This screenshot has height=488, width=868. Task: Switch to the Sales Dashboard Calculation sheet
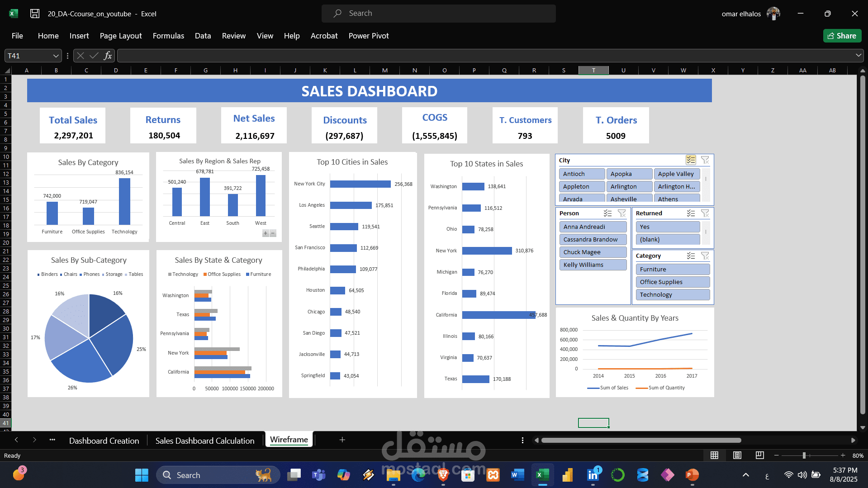[x=205, y=441]
